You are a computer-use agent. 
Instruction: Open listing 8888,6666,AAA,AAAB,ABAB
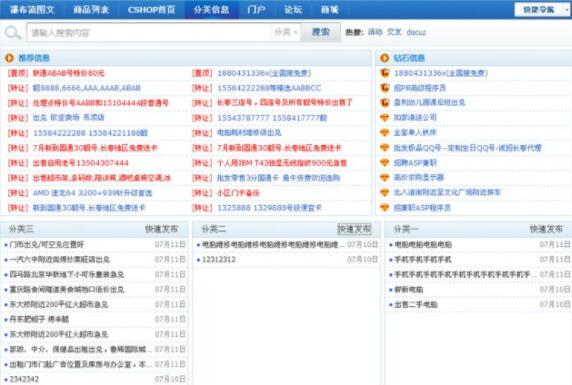click(87, 88)
